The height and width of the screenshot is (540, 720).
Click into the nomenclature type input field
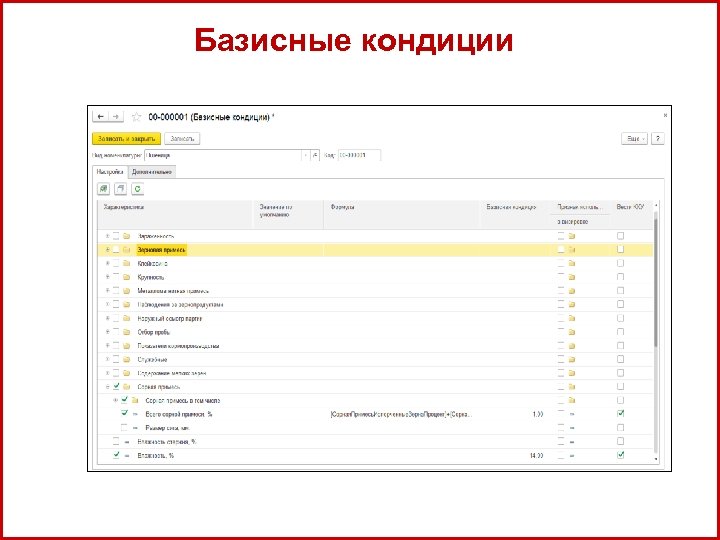tap(223, 156)
